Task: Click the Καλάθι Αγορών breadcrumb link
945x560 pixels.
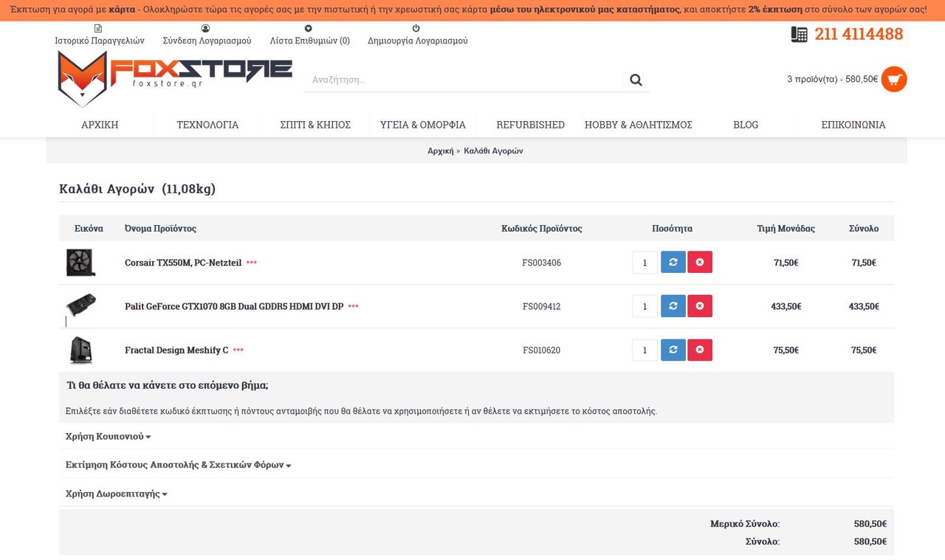Action: [493, 151]
